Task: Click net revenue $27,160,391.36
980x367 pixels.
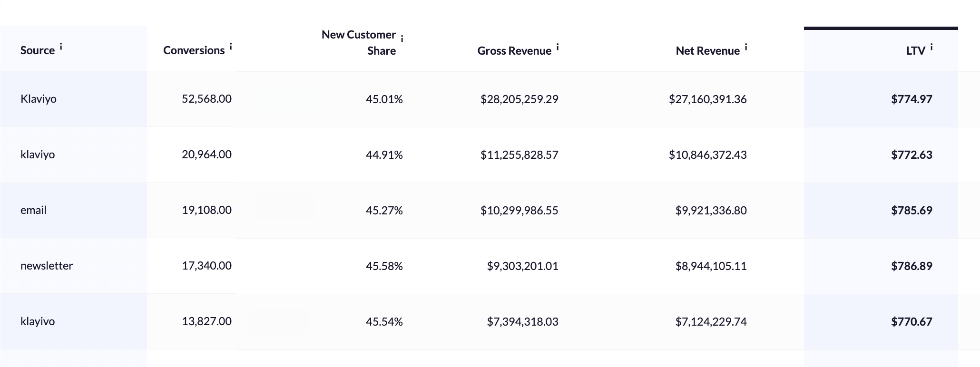Action: (708, 99)
